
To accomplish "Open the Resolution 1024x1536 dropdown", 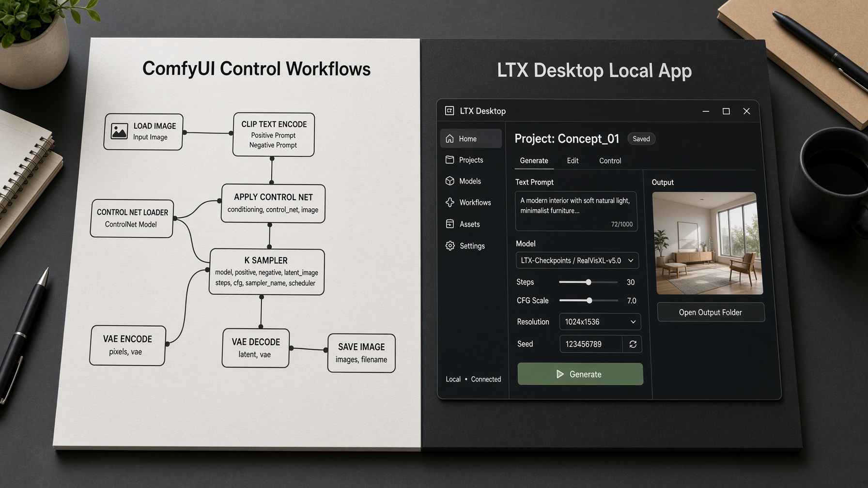I will pos(600,322).
